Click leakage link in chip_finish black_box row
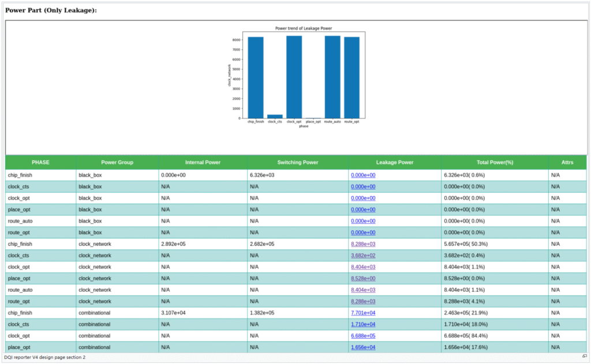Image resolution: width=591 pixels, height=364 pixels. [363, 175]
